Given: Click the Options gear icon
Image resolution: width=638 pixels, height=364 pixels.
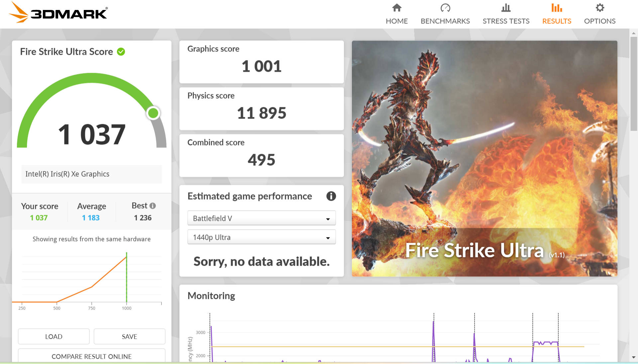Looking at the screenshot, I should click(600, 8).
